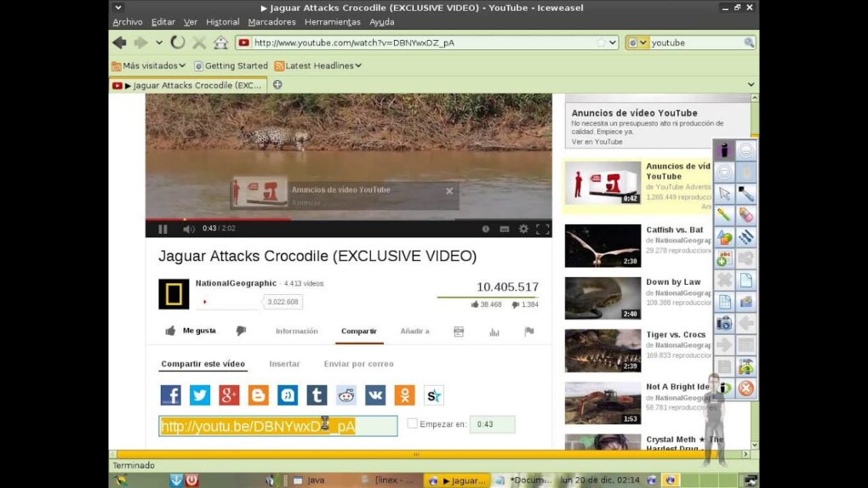The image size is (868, 488).
Task: Switch to the Información tab
Action: point(297,331)
